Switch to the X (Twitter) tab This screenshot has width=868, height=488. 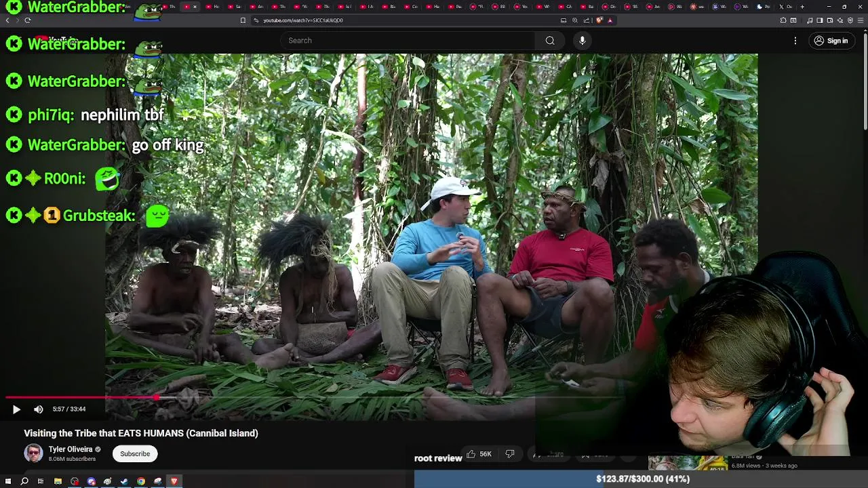(785, 7)
